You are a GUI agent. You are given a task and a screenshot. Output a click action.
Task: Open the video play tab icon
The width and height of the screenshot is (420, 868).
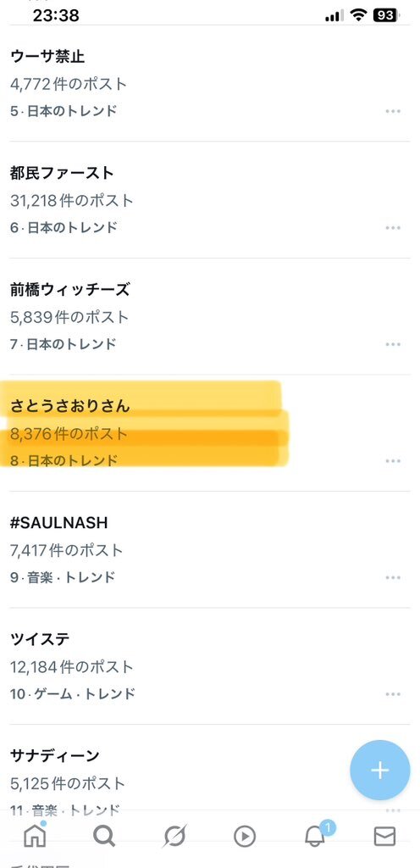coord(244,837)
